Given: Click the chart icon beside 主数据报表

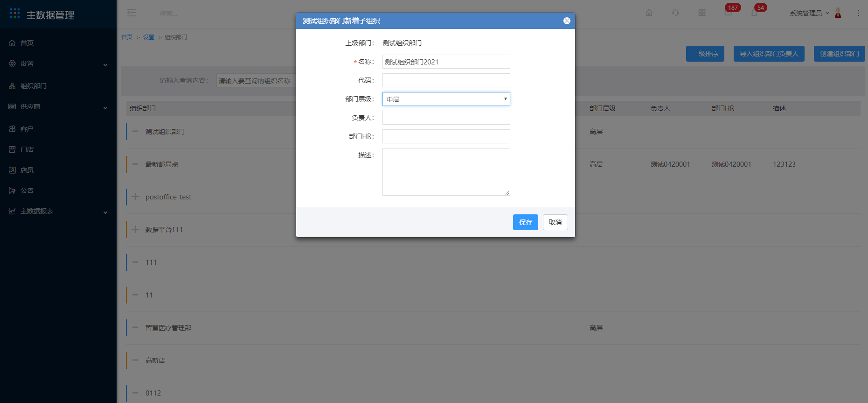Looking at the screenshot, I should (x=12, y=211).
